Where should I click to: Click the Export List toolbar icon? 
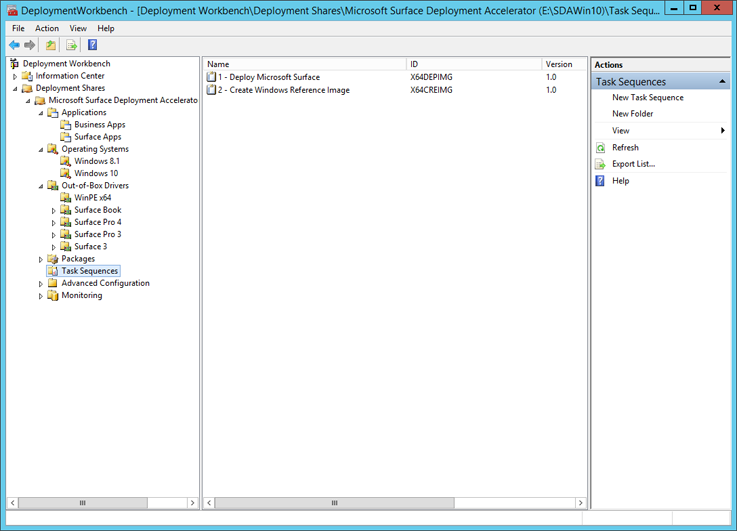[71, 45]
